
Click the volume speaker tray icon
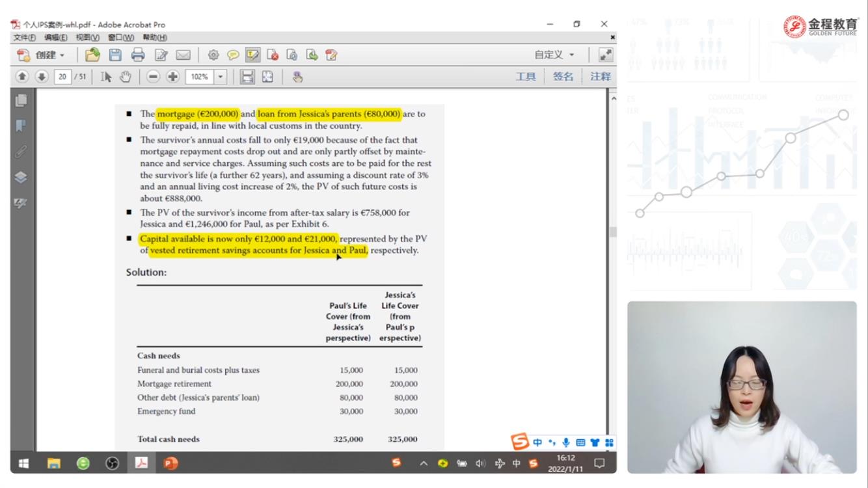[x=481, y=463]
